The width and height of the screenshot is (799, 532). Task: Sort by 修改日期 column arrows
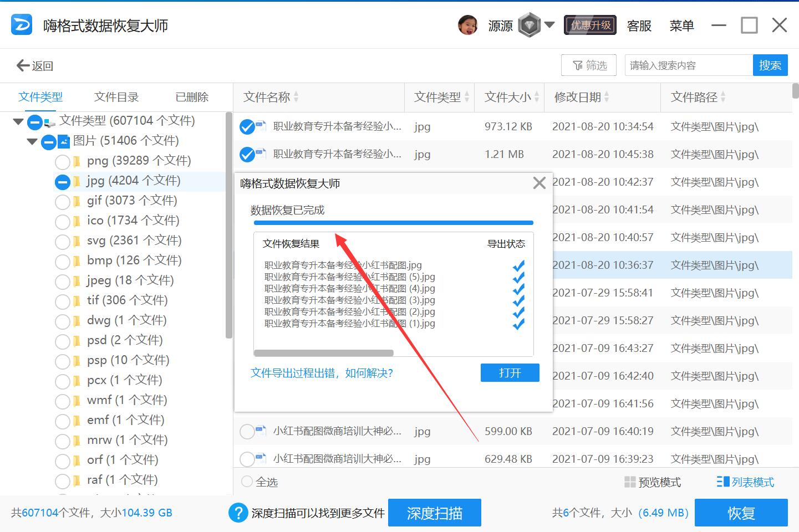point(607,97)
